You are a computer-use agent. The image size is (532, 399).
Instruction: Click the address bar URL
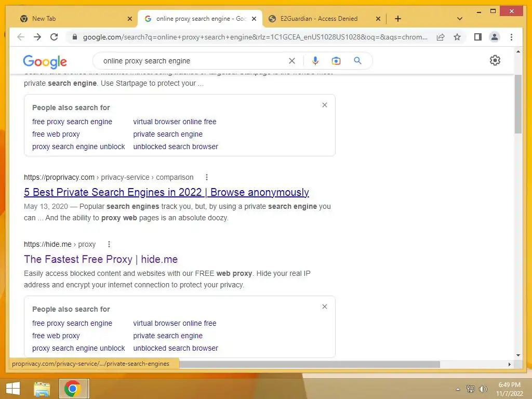(x=255, y=37)
